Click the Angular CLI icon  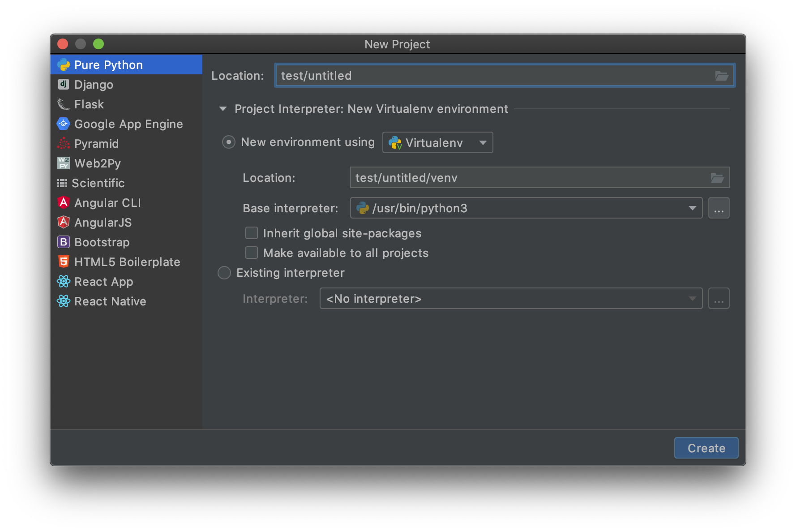tap(64, 202)
